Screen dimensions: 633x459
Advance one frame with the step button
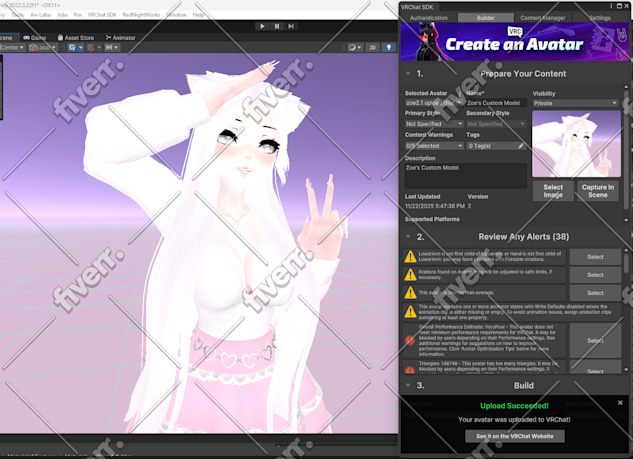point(291,26)
